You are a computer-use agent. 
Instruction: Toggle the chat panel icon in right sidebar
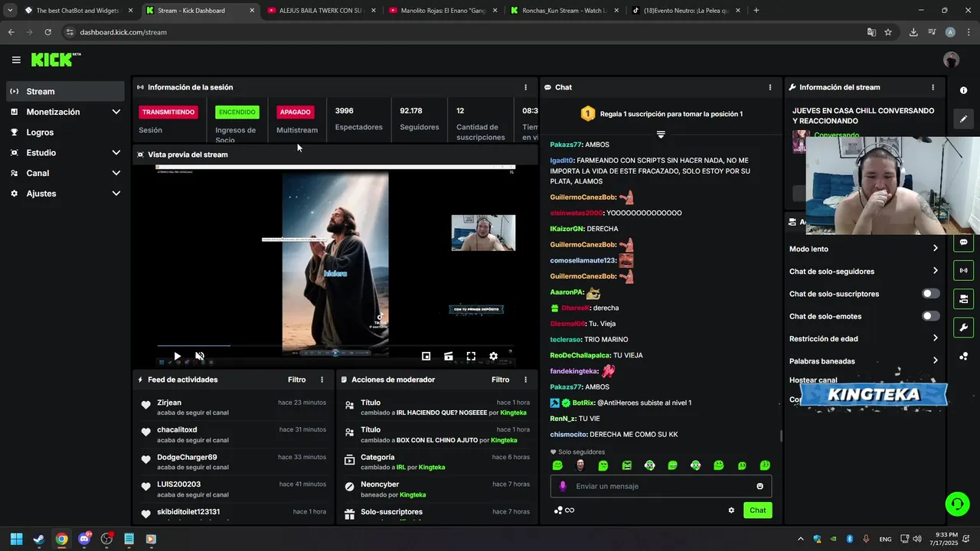coord(963,242)
